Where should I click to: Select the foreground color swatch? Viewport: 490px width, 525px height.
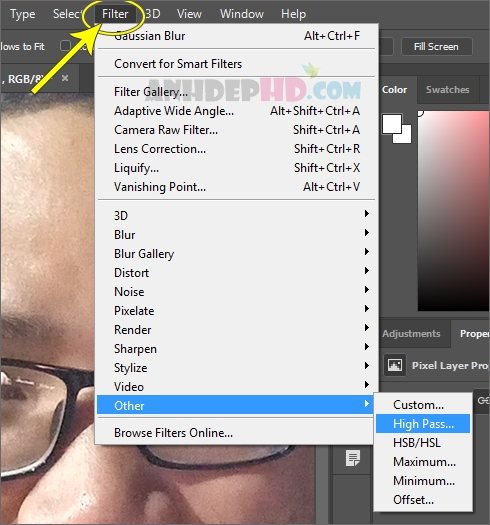pyautogui.click(x=392, y=124)
